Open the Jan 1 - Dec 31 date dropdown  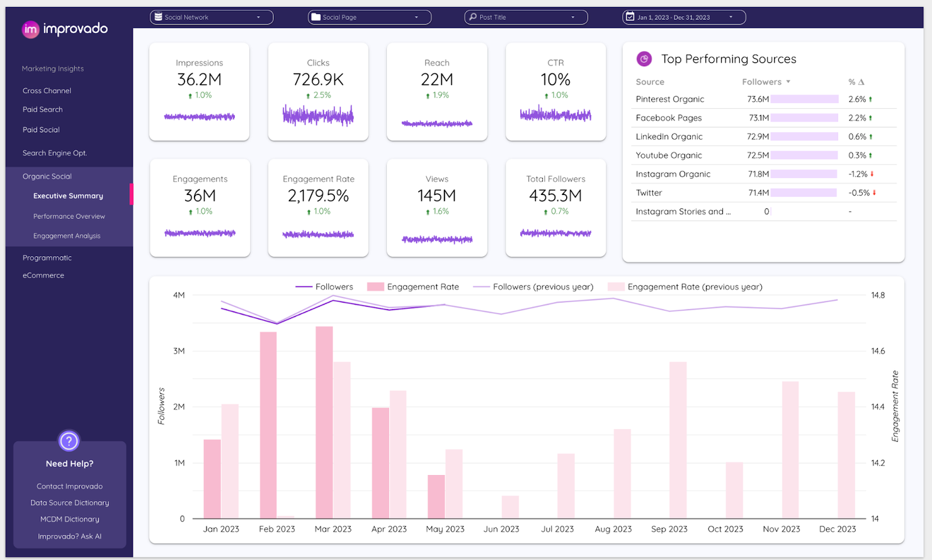pos(731,17)
